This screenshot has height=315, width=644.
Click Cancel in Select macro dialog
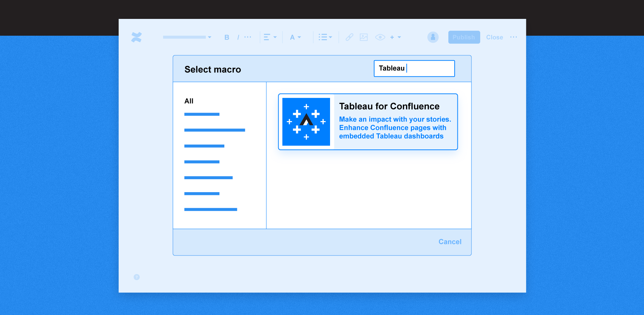click(x=450, y=242)
